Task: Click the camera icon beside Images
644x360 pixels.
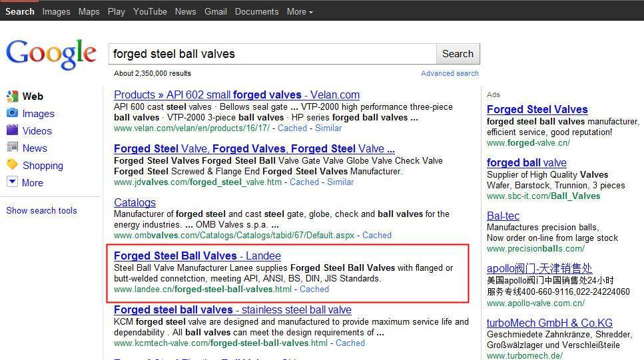Action: 13,113
